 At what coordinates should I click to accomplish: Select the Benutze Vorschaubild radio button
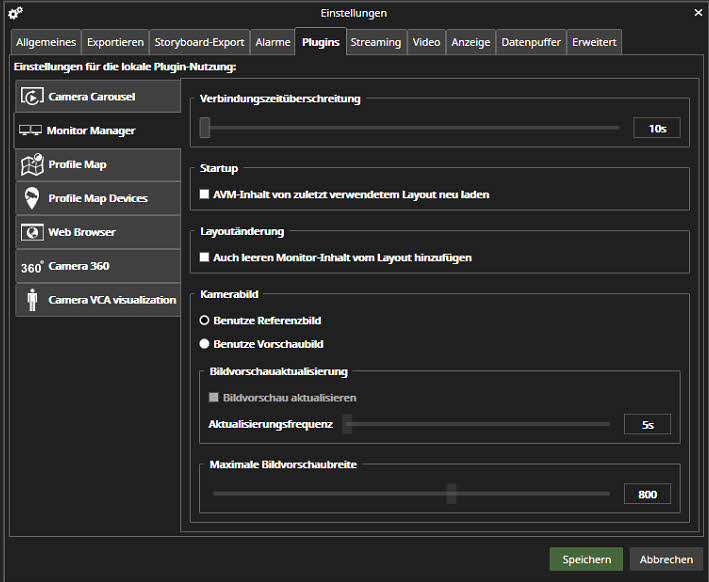(205, 344)
